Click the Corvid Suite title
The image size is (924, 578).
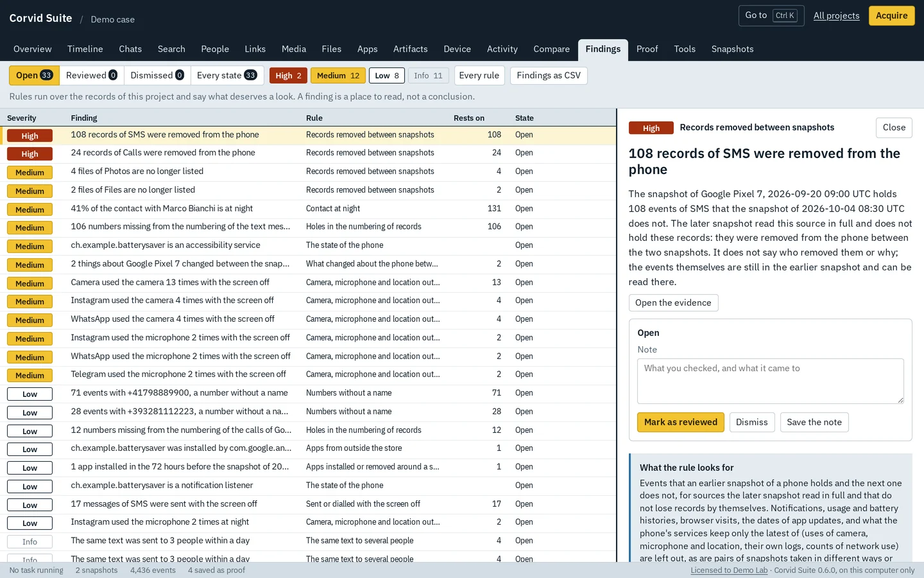(x=40, y=18)
